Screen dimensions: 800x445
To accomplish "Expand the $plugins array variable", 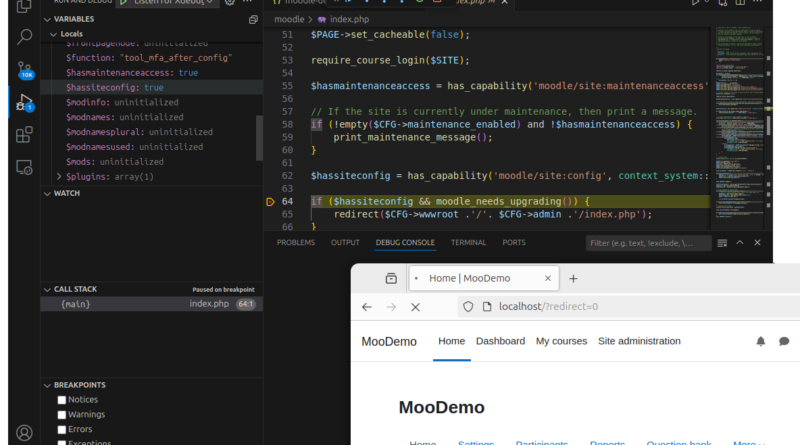I will [59, 177].
